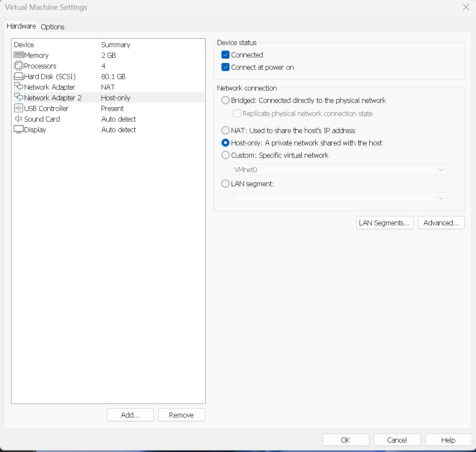Expand the LAN segment dropdown
Screen dimensions: 476x452
point(441,198)
